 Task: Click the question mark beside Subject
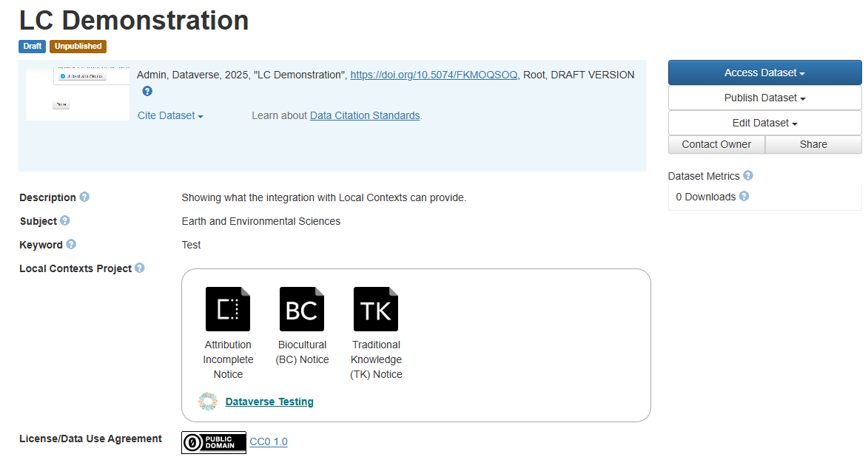pyautogui.click(x=64, y=220)
